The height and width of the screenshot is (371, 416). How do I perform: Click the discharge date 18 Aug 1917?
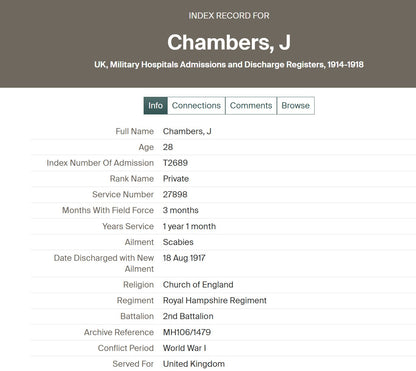(x=184, y=258)
